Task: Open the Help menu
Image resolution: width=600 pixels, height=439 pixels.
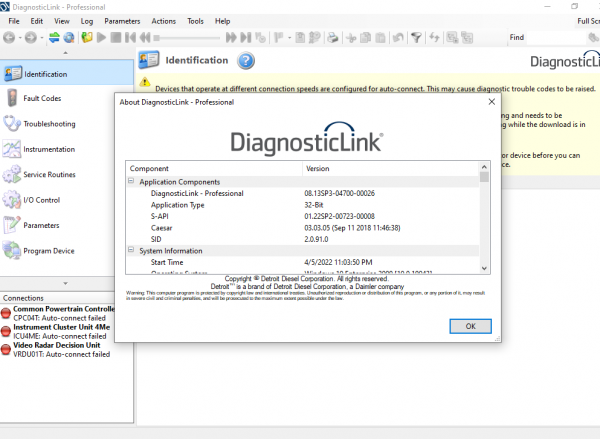Action: click(222, 21)
